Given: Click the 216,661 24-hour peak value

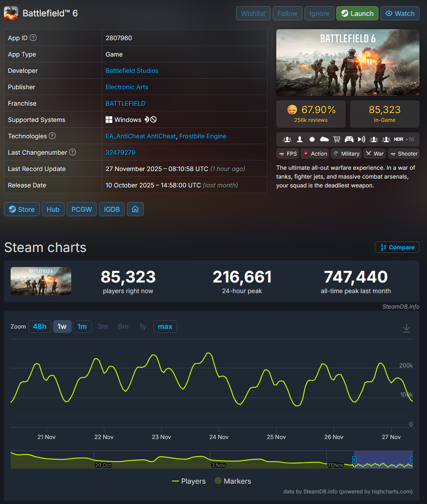Looking at the screenshot, I should (x=242, y=277).
